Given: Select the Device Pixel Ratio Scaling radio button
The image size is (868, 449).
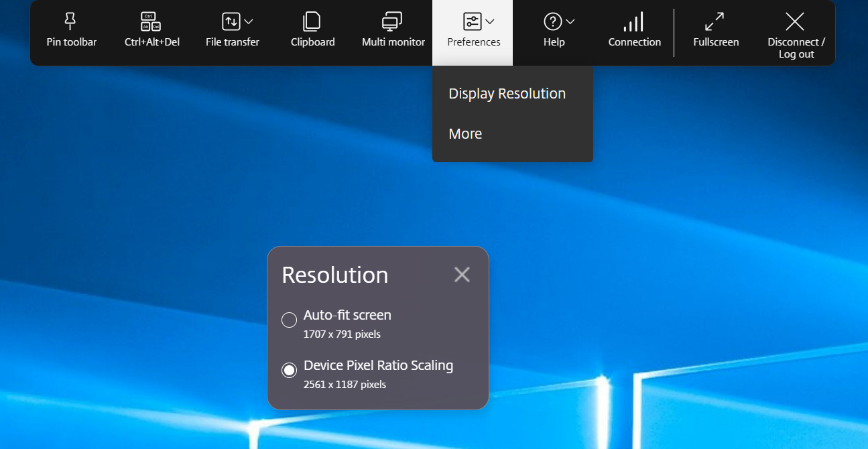Looking at the screenshot, I should click(x=290, y=371).
